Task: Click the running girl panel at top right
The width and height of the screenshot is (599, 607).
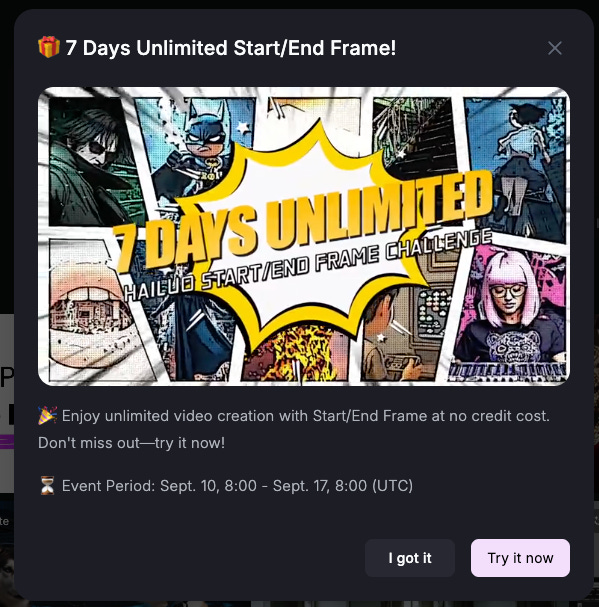Action: (517, 166)
